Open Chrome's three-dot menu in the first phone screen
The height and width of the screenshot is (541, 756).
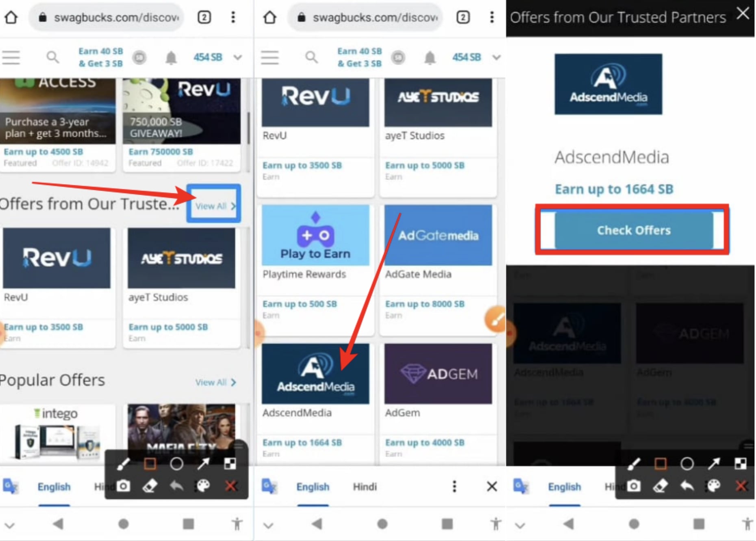tap(233, 17)
